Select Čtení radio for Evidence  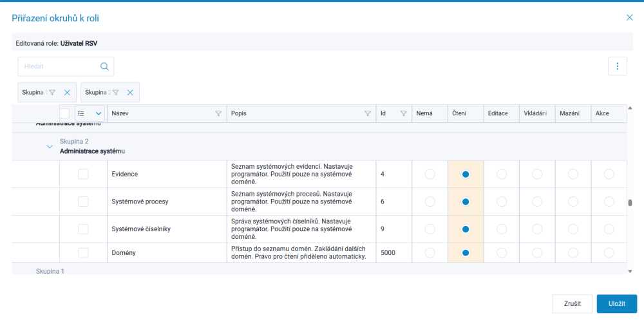tap(466, 174)
